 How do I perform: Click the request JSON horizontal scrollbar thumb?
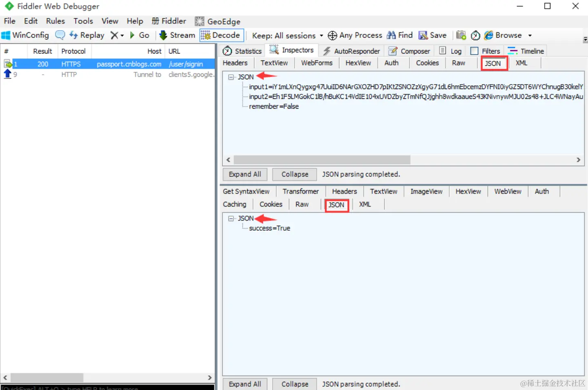322,160
